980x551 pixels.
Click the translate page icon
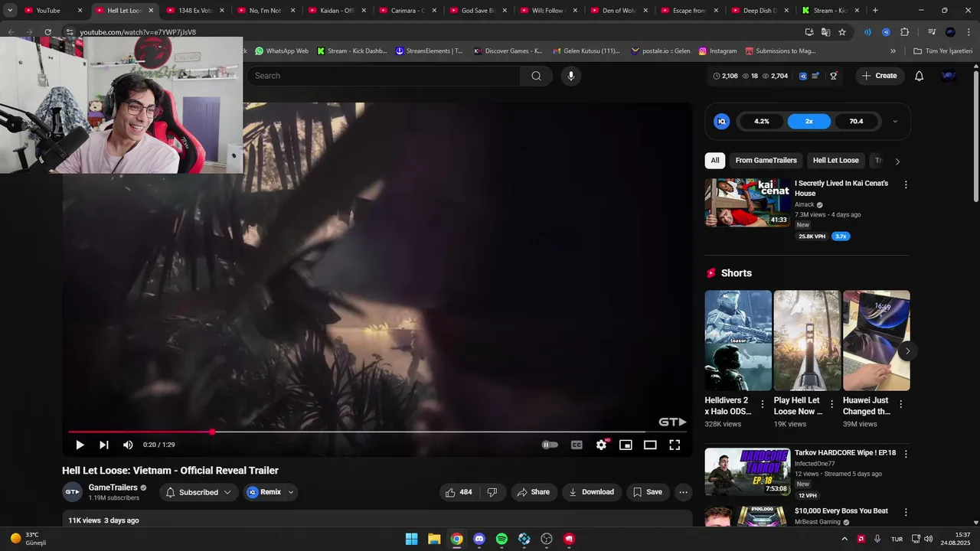[825, 32]
